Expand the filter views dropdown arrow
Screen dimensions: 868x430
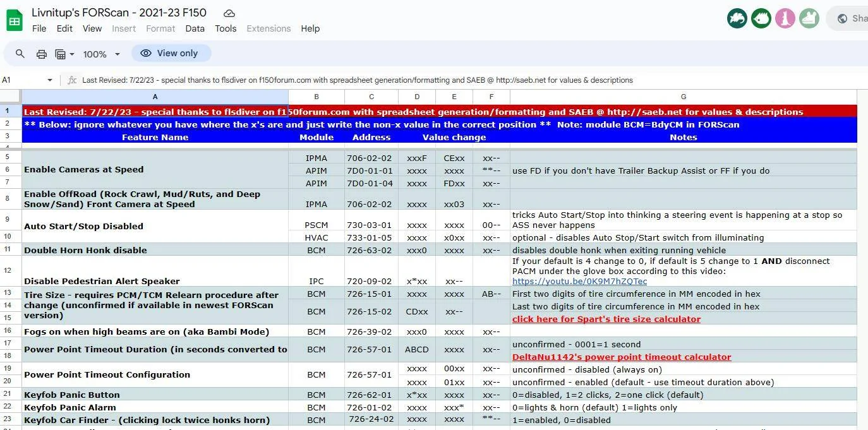72,54
